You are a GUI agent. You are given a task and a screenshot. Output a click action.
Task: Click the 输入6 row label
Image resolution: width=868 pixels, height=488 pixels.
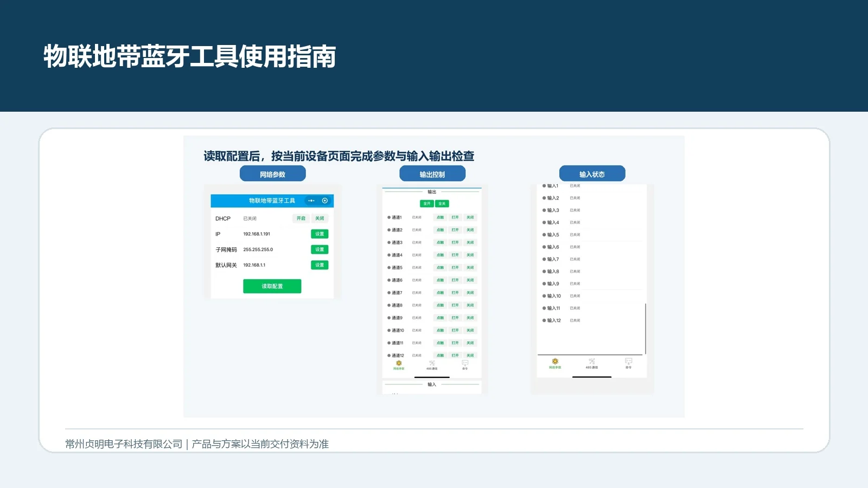553,247
